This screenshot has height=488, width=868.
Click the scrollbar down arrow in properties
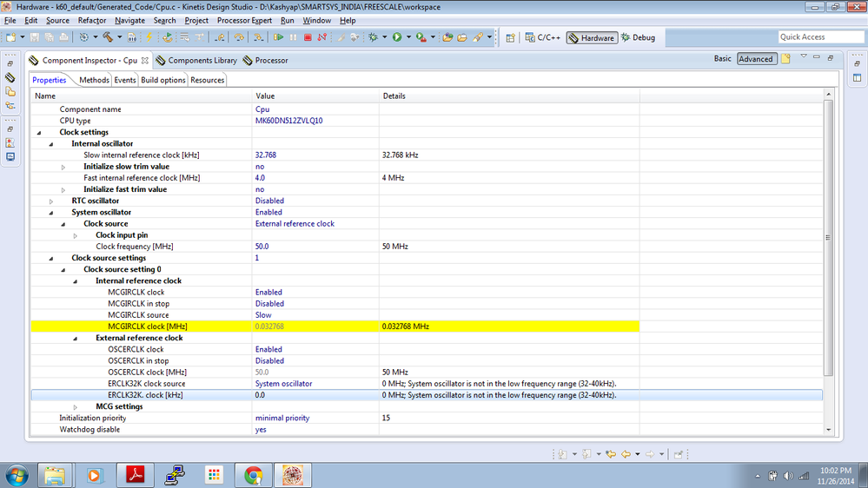pyautogui.click(x=828, y=430)
